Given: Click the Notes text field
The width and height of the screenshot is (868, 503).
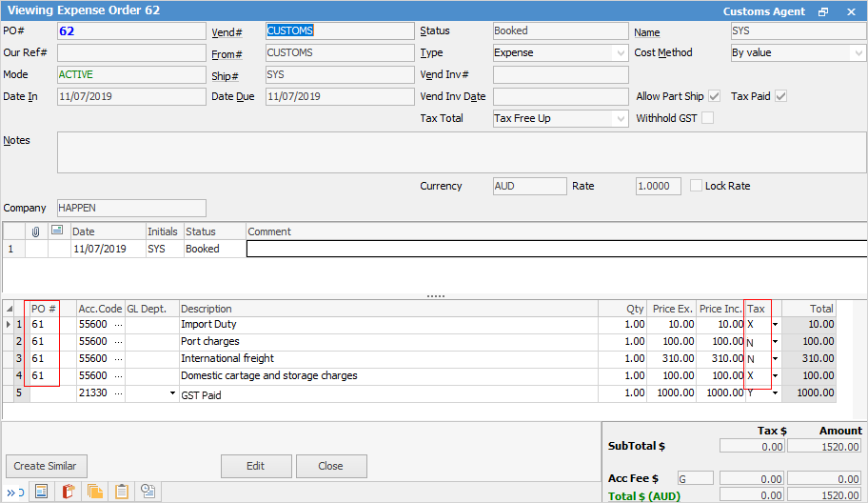Looking at the screenshot, I should coord(462,151).
